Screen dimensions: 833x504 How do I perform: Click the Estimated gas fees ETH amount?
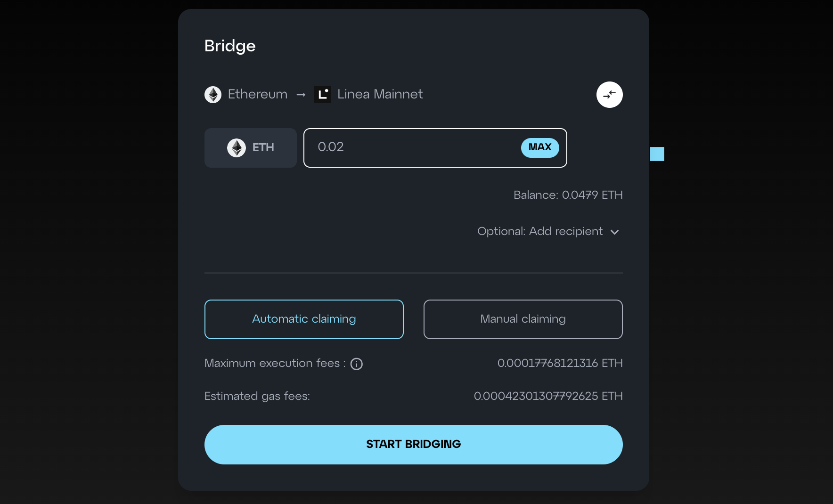(x=548, y=396)
